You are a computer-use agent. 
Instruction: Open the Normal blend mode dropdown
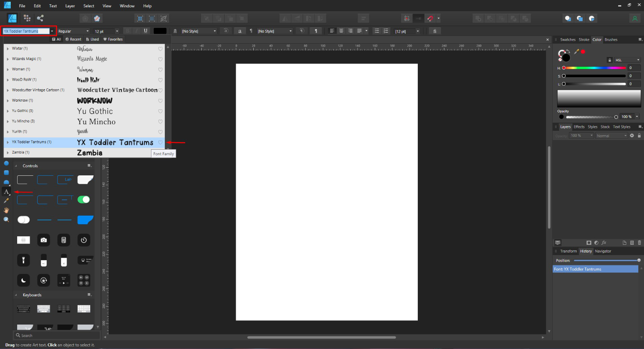point(611,135)
